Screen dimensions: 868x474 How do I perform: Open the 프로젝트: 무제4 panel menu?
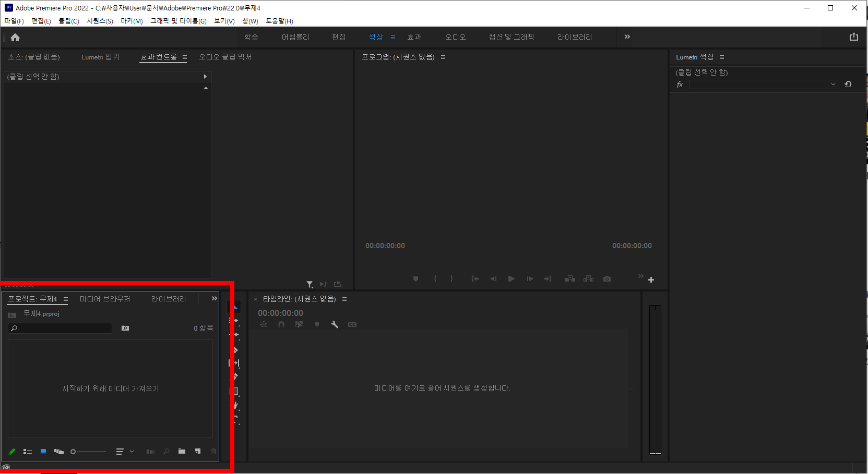tap(66, 299)
